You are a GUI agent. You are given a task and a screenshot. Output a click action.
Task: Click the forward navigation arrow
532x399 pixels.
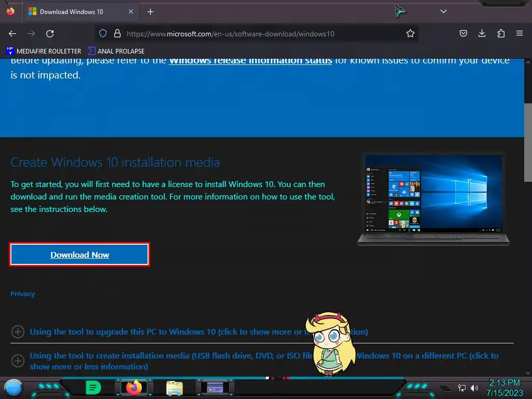[x=31, y=34]
